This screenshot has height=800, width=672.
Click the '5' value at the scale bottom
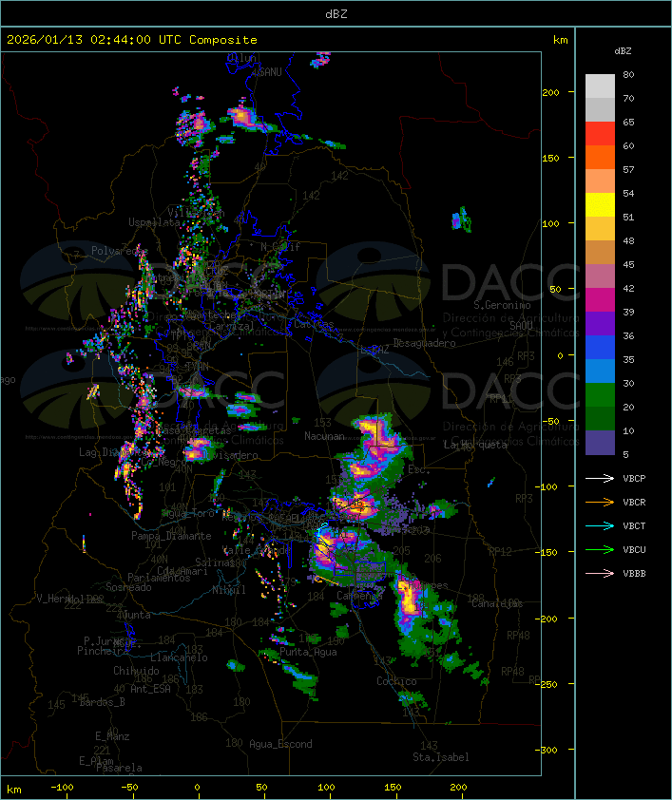[x=625, y=454]
